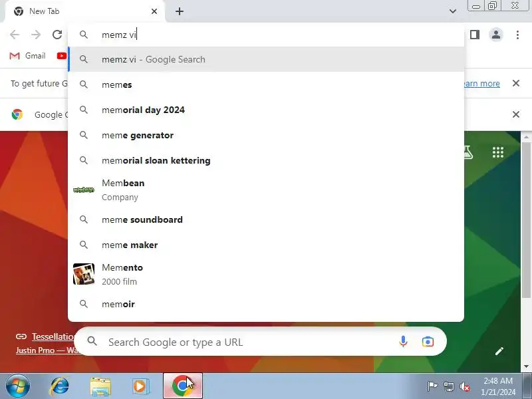Open Windows Media Player from taskbar
The height and width of the screenshot is (399, 532).
click(x=140, y=386)
